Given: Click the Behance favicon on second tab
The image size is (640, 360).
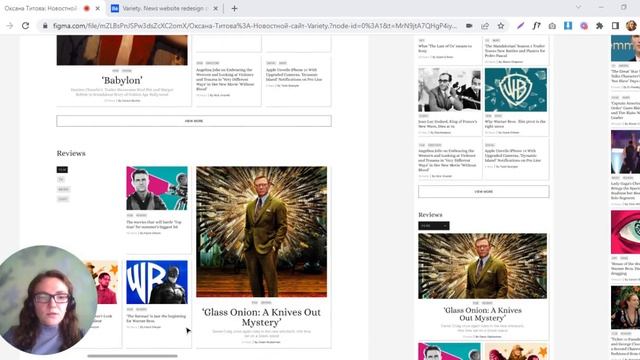Looking at the screenshot, I should [x=115, y=8].
